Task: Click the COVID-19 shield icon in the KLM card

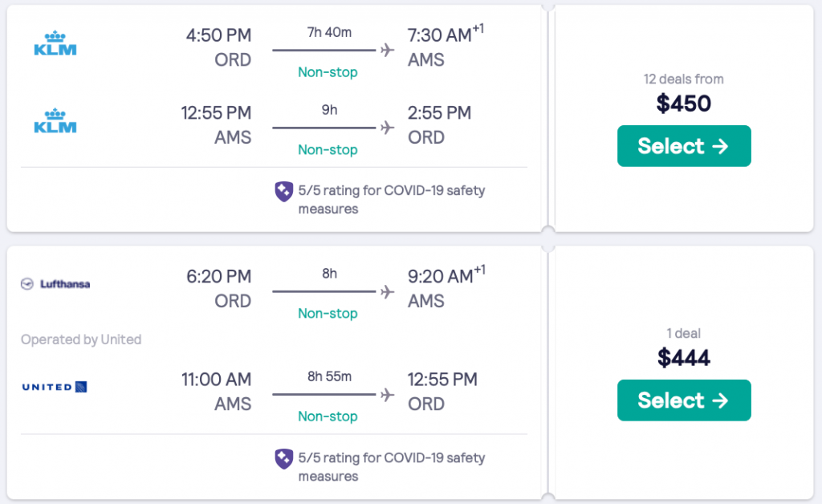Action: point(283,192)
